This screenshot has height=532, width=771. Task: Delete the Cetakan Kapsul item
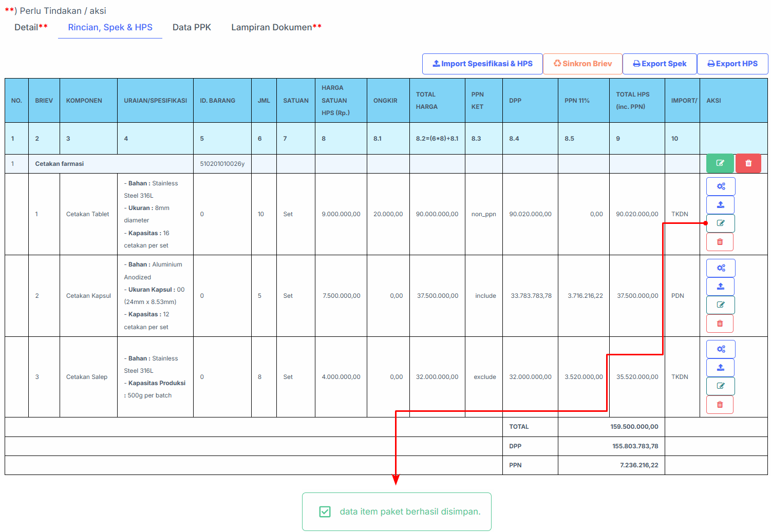tap(720, 324)
